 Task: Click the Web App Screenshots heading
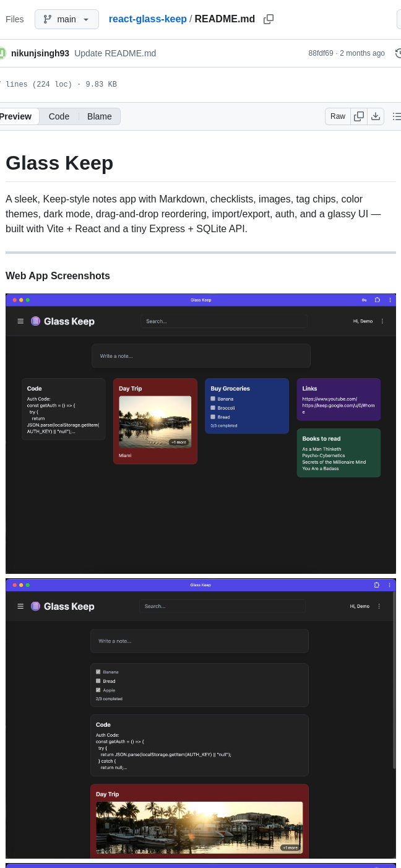(58, 276)
